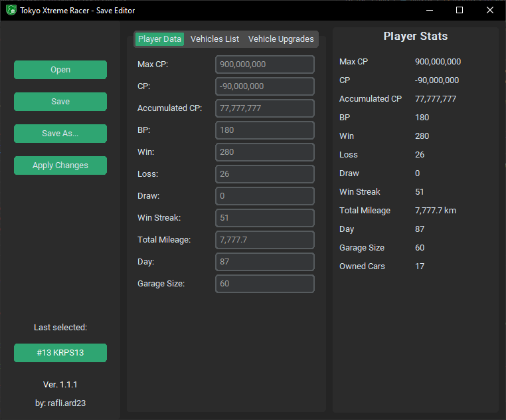Click the Total Mileage: form label
Viewport: 506px width, 420px height.
pos(164,240)
